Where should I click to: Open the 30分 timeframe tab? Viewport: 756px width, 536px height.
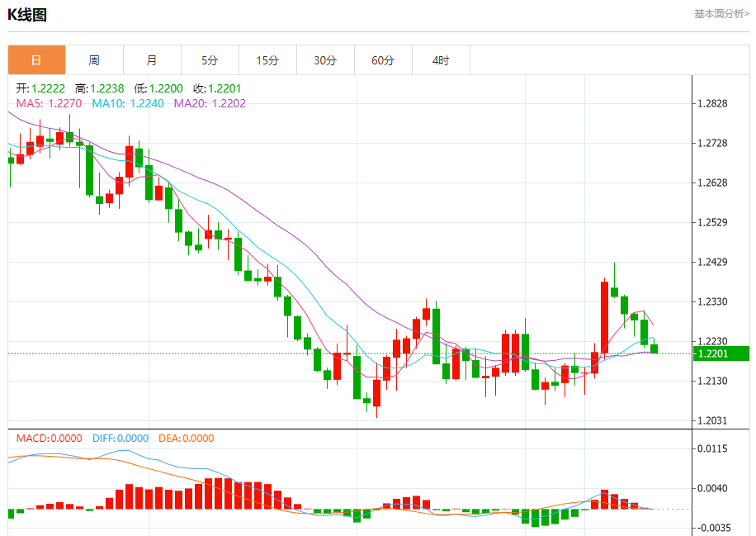[x=325, y=60]
